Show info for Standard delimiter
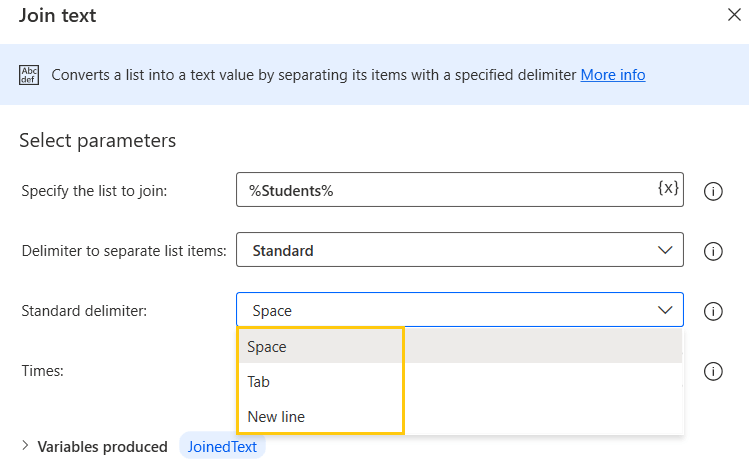The image size is (749, 463). 713,312
